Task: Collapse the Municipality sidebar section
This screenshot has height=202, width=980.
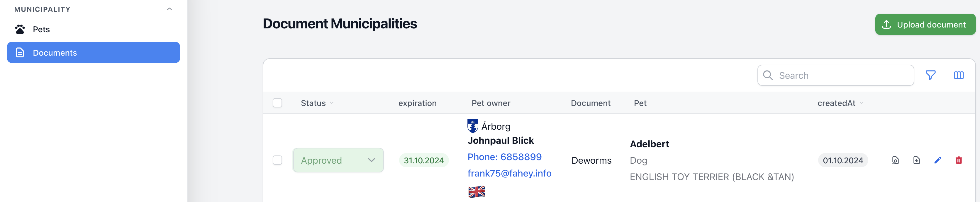Action: (170, 9)
